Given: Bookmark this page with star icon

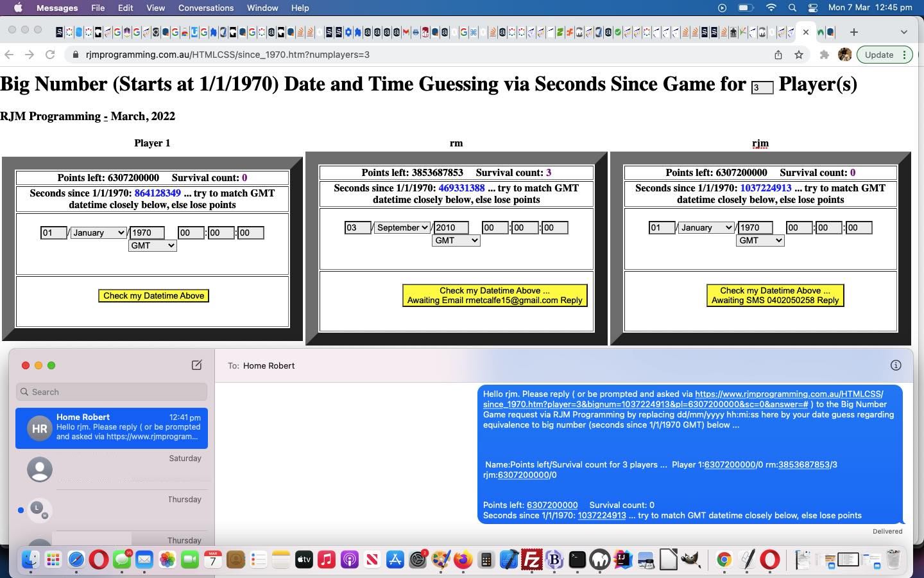Looking at the screenshot, I should coord(799,55).
